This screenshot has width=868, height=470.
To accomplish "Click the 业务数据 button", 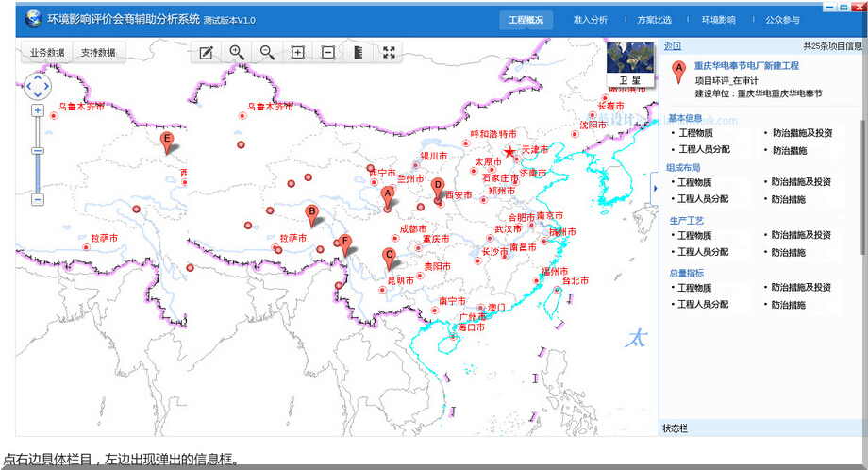I will pos(47,53).
